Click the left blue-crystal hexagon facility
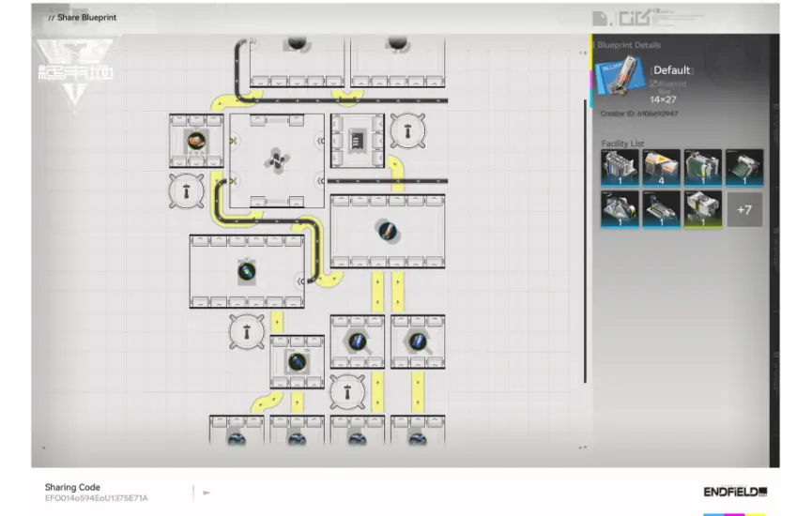Screen dimensions: 812x516 (x=358, y=341)
